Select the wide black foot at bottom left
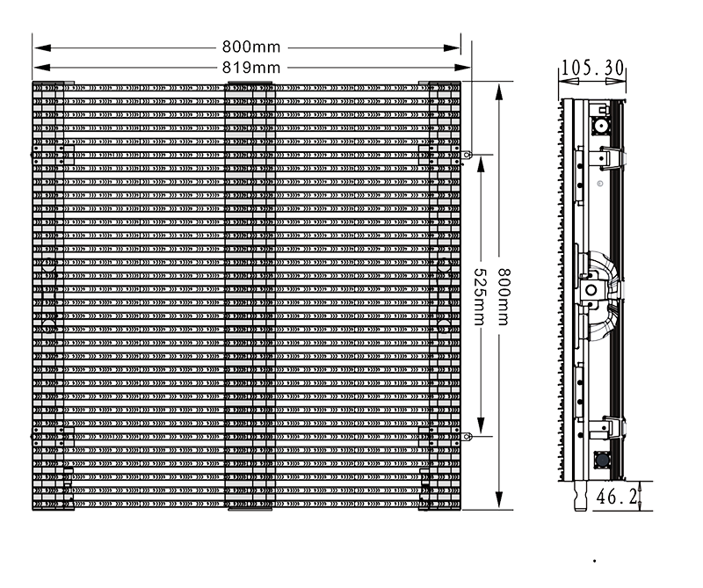This screenshot has width=703, height=588. pyautogui.click(x=151, y=536)
